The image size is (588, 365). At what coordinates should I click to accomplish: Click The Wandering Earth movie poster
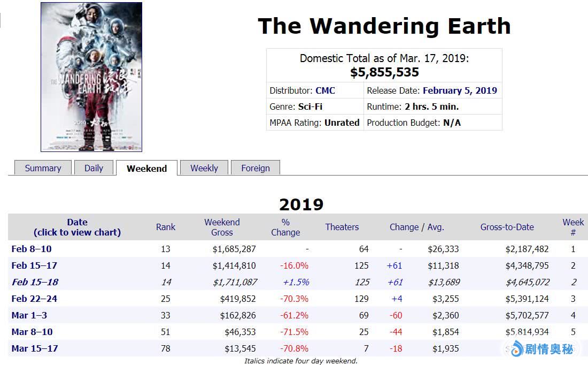(91, 77)
